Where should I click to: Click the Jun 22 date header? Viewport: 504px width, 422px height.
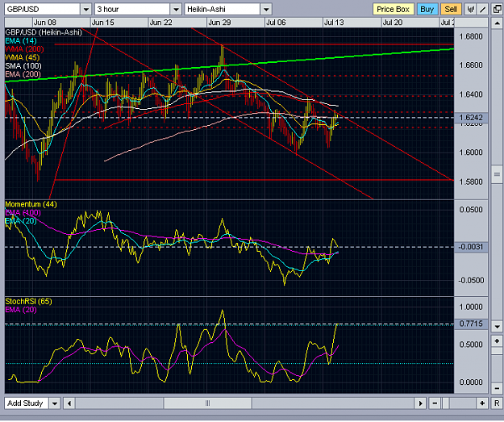click(x=160, y=23)
